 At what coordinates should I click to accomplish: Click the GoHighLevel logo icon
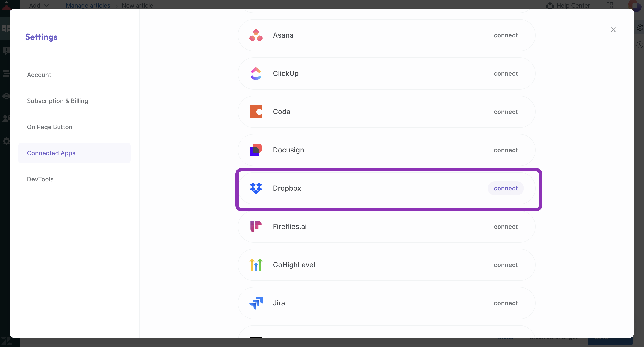click(x=256, y=265)
